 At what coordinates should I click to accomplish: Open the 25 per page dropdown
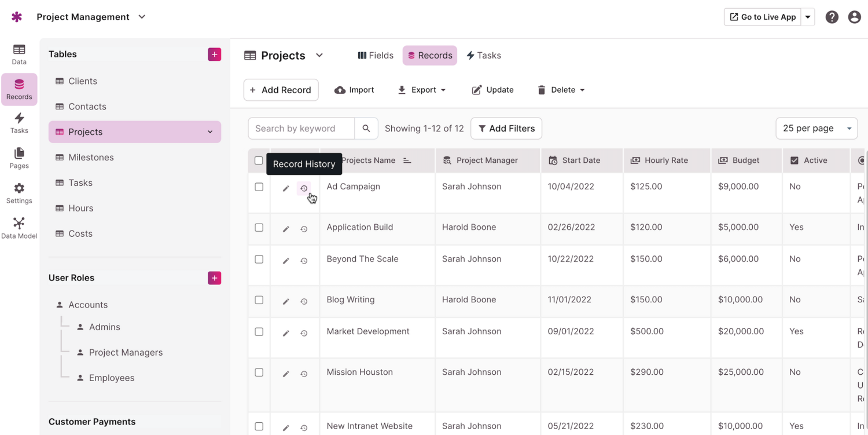coord(816,129)
